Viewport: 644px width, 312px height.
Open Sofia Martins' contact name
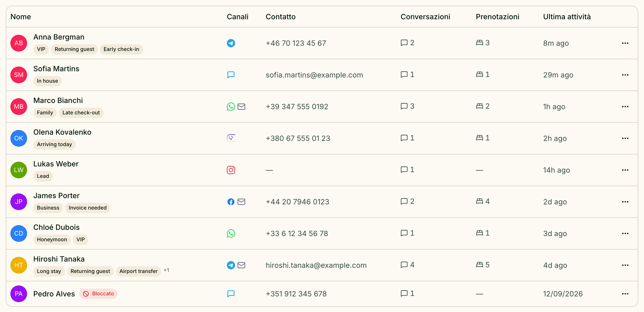tap(56, 69)
